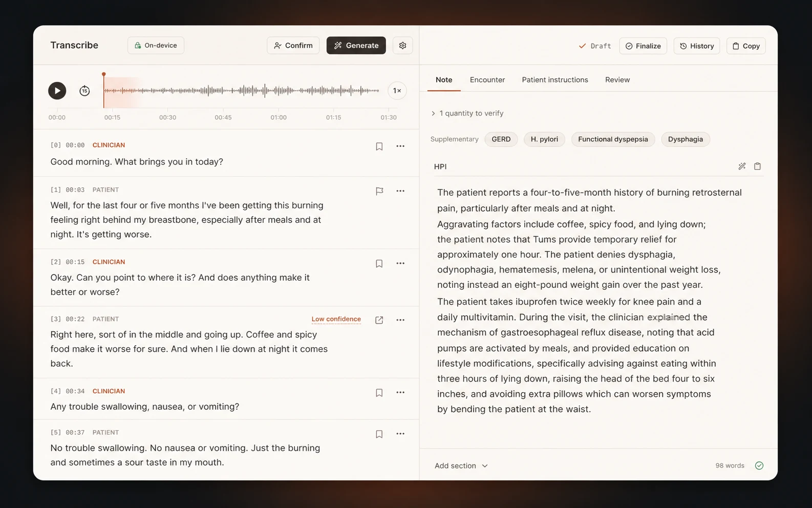Bookmark the first clinician segment at 00:00
The width and height of the screenshot is (812, 508).
tap(379, 146)
